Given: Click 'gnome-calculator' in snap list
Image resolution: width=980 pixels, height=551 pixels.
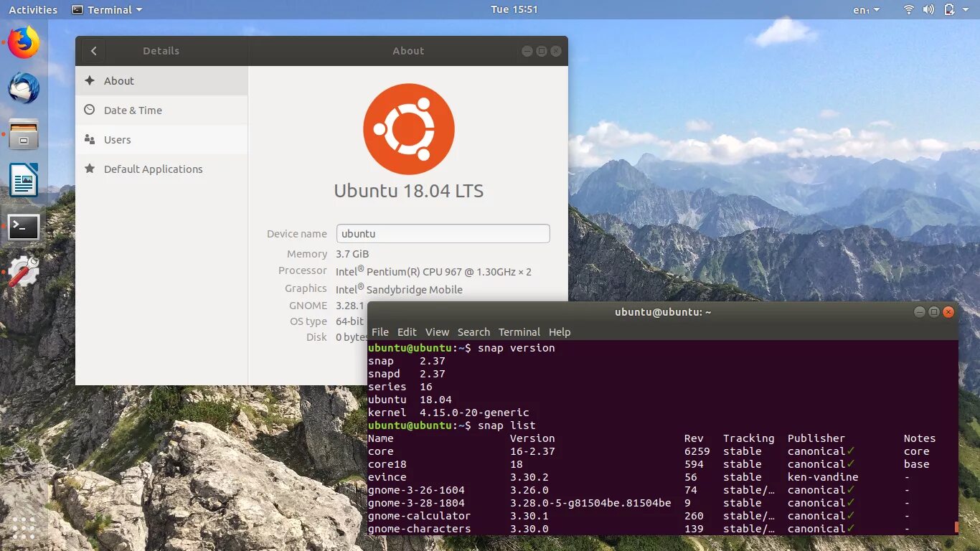Looking at the screenshot, I should [420, 516].
